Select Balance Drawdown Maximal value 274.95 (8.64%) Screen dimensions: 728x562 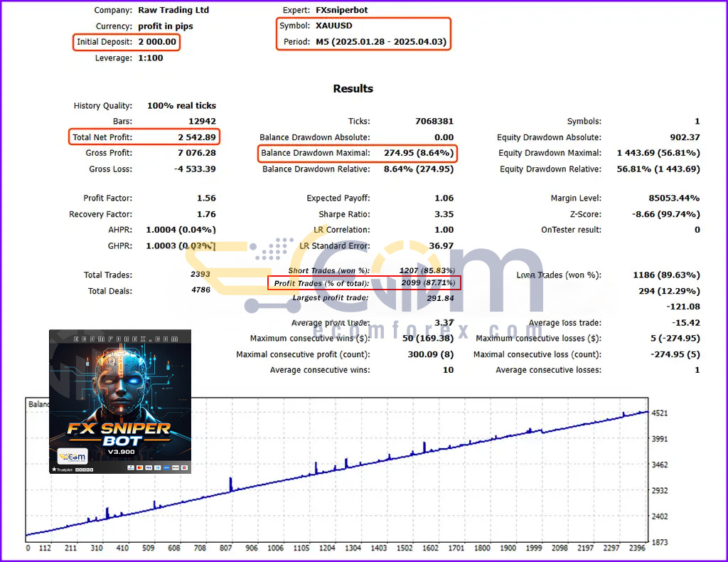tap(418, 153)
